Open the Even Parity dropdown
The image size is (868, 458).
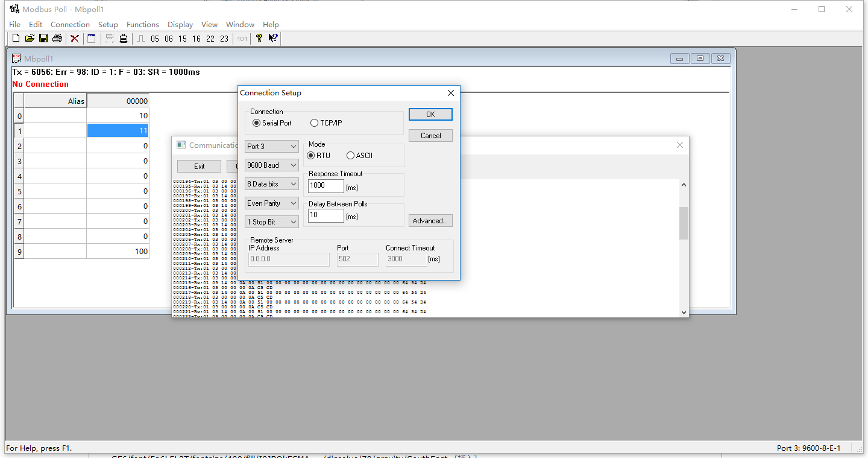[272, 203]
